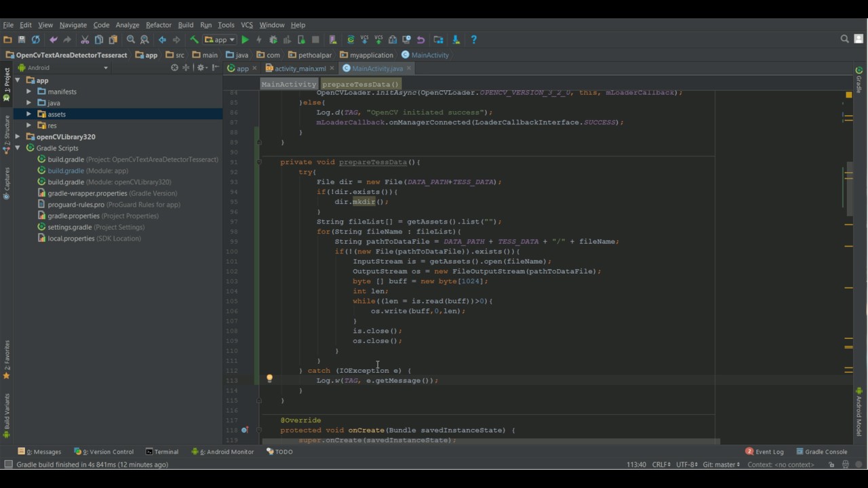Open the Terminal tool window
This screenshot has height=488, width=868.
coord(162,452)
